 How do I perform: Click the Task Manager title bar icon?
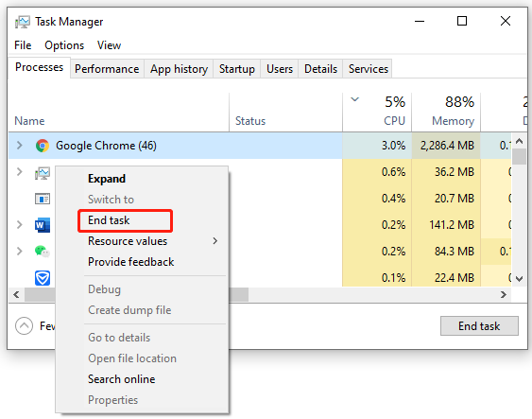point(23,22)
